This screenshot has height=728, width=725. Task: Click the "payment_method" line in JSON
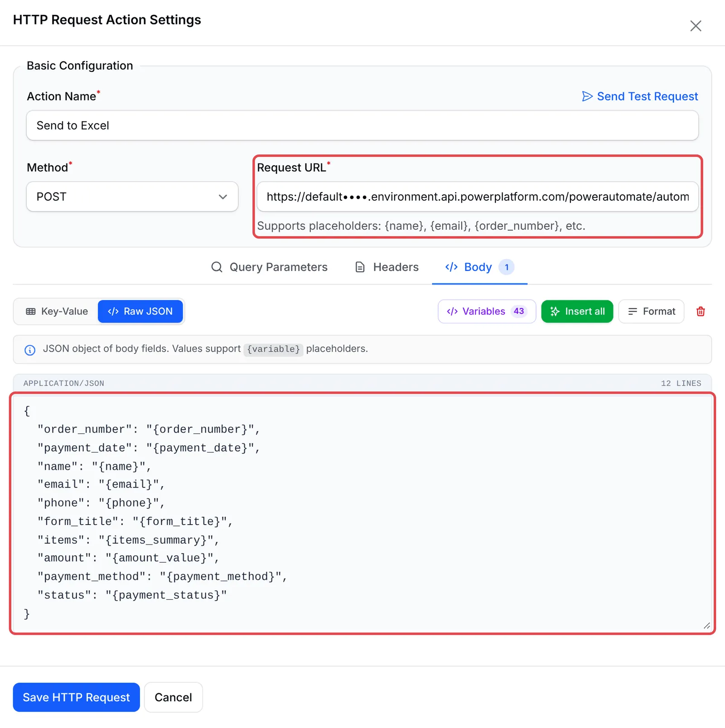[162, 577]
